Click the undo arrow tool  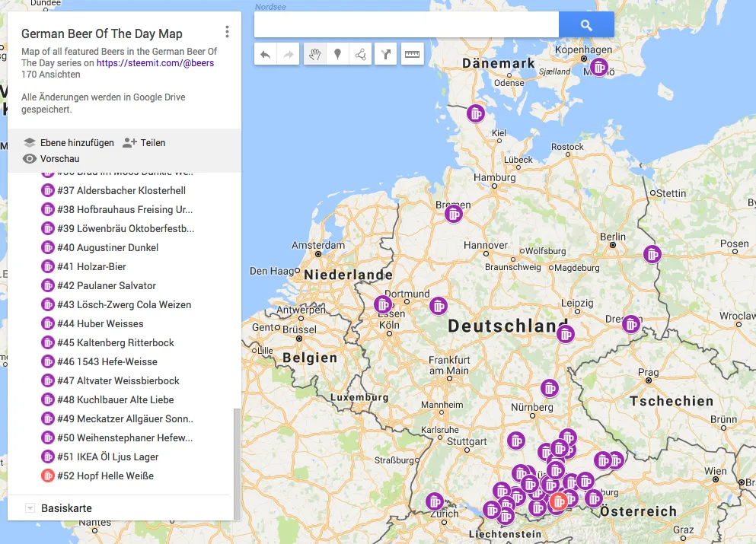coord(265,55)
